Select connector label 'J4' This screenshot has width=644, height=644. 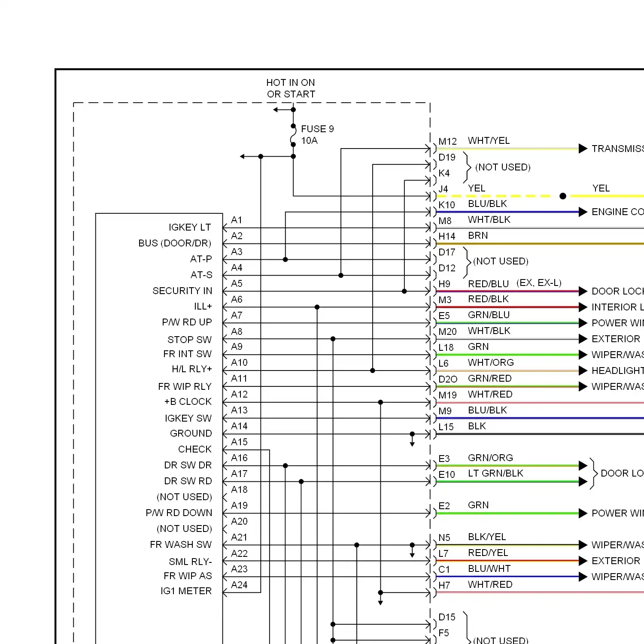(x=443, y=189)
